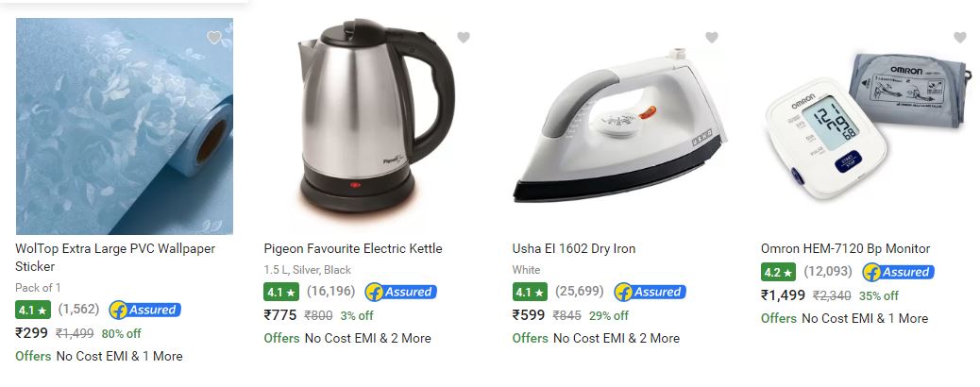This screenshot has height=387, width=980.
Task: Click the white dry iron product image
Action: [x=620, y=125]
